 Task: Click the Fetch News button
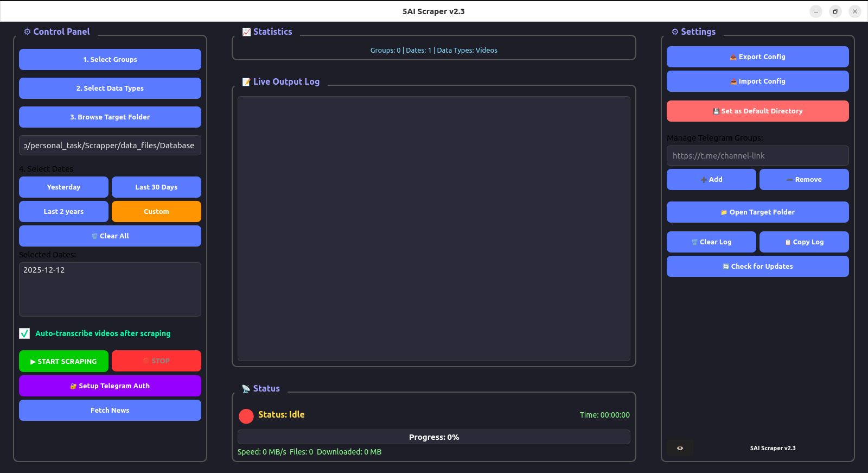110,410
